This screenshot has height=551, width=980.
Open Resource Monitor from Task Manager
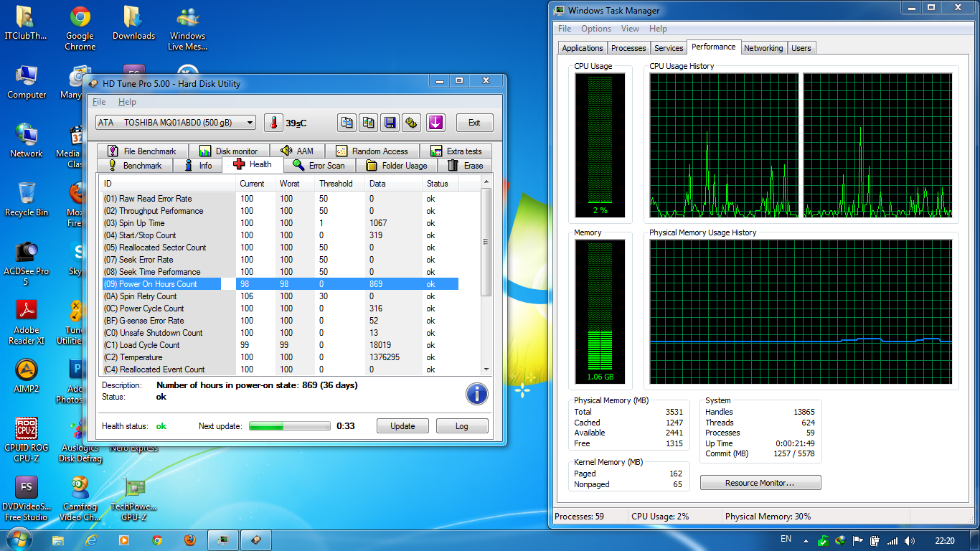(x=760, y=483)
